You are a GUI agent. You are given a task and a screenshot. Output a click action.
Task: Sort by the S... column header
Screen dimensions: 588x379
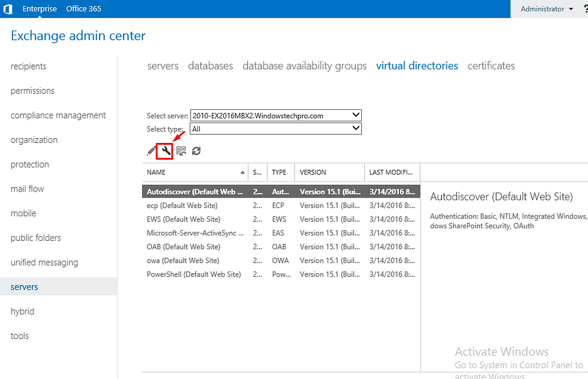(x=257, y=172)
